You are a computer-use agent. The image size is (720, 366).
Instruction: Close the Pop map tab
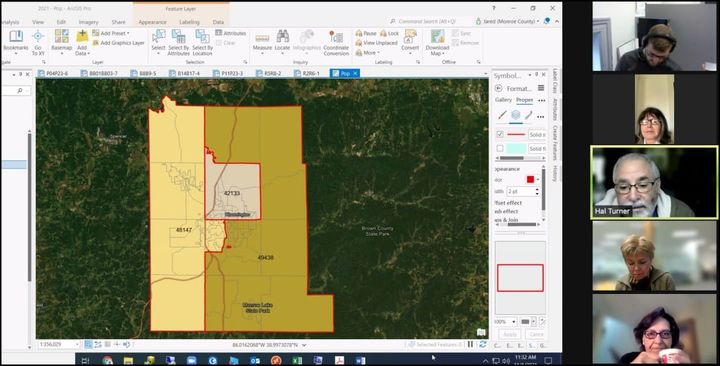click(x=355, y=73)
